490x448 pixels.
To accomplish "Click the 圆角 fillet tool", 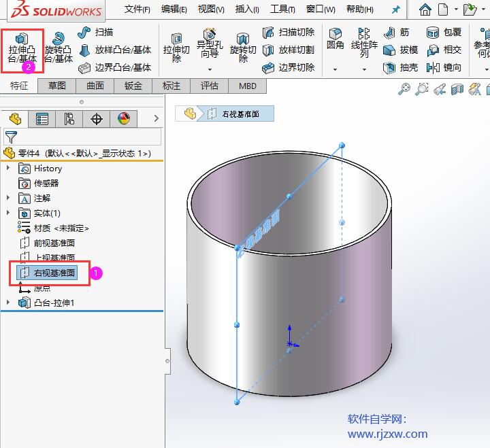I will 335,39.
